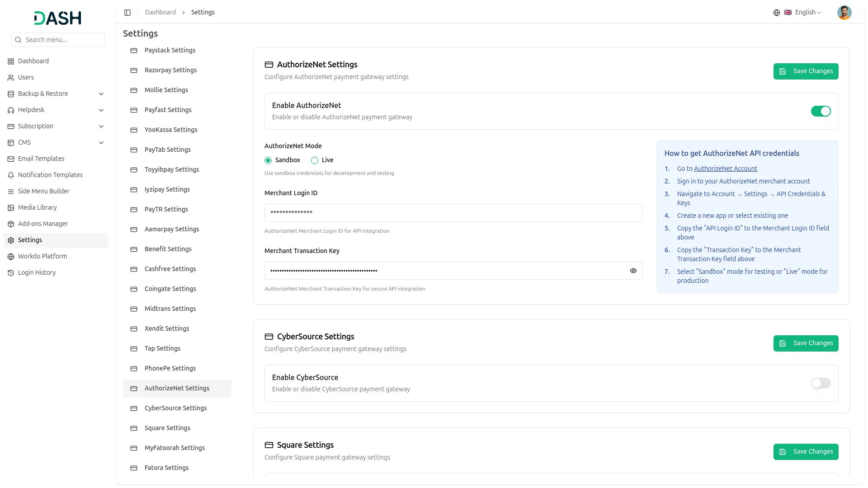The width and height of the screenshot is (868, 488).
Task: Click the card icon beside Tap Settings
Action: click(134, 349)
